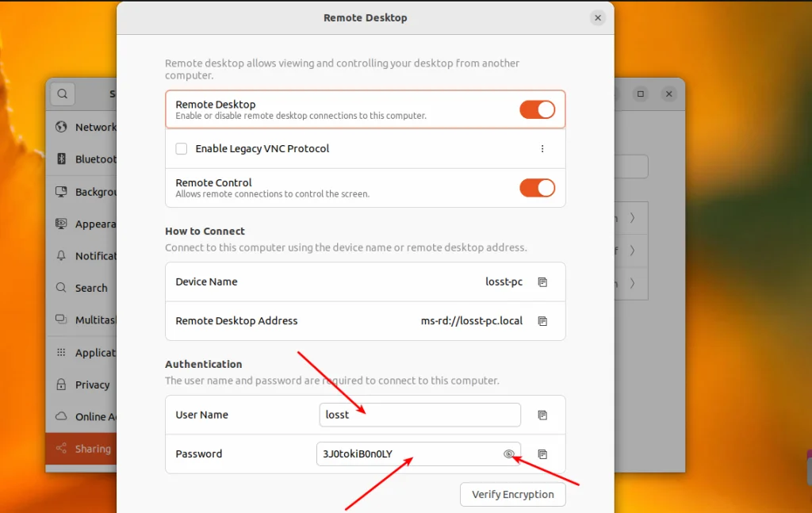Disable the Remote Control switch

click(x=537, y=188)
